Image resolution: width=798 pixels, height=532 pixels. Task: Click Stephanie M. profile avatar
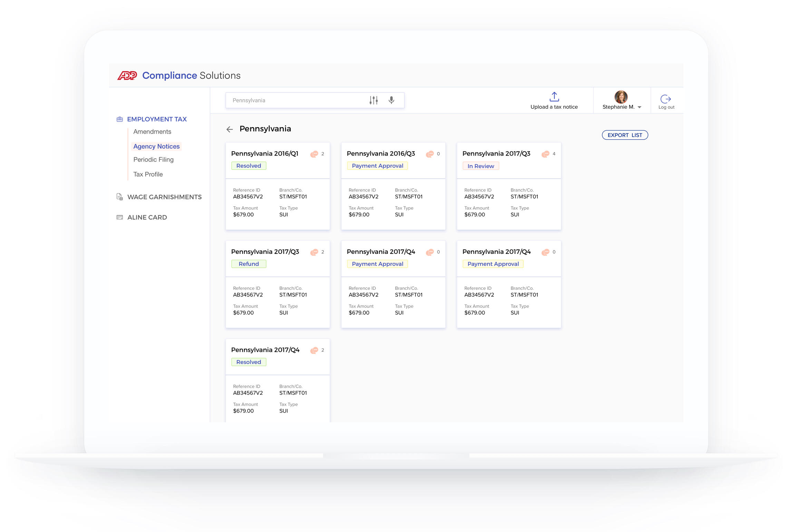click(621, 97)
